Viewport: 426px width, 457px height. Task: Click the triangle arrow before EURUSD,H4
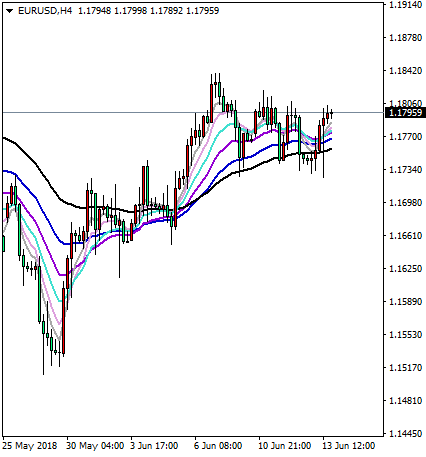click(9, 11)
